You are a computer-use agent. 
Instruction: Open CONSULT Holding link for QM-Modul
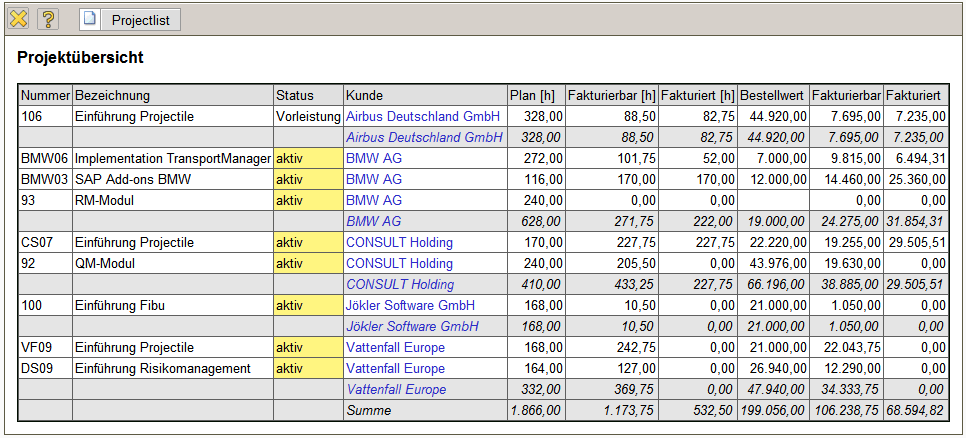pos(399,263)
